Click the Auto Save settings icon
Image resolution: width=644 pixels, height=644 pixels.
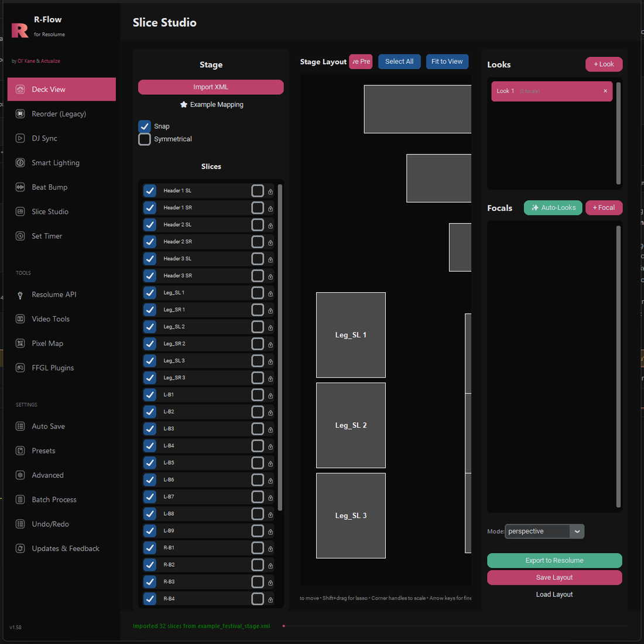[x=20, y=426]
